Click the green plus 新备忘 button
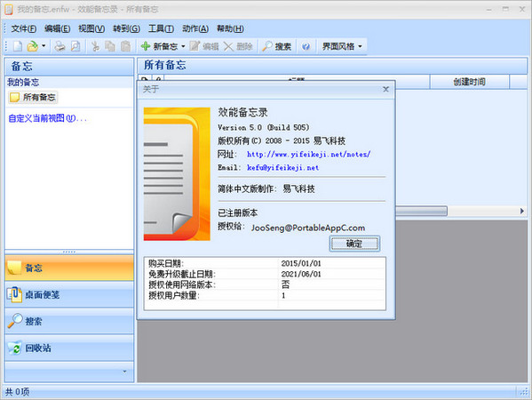The width and height of the screenshot is (532, 400). coord(160,46)
